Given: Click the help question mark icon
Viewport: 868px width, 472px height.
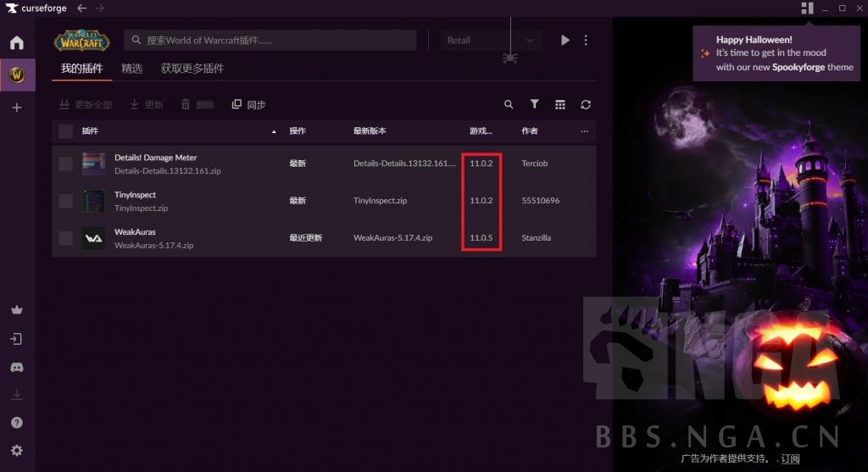Looking at the screenshot, I should click(17, 423).
